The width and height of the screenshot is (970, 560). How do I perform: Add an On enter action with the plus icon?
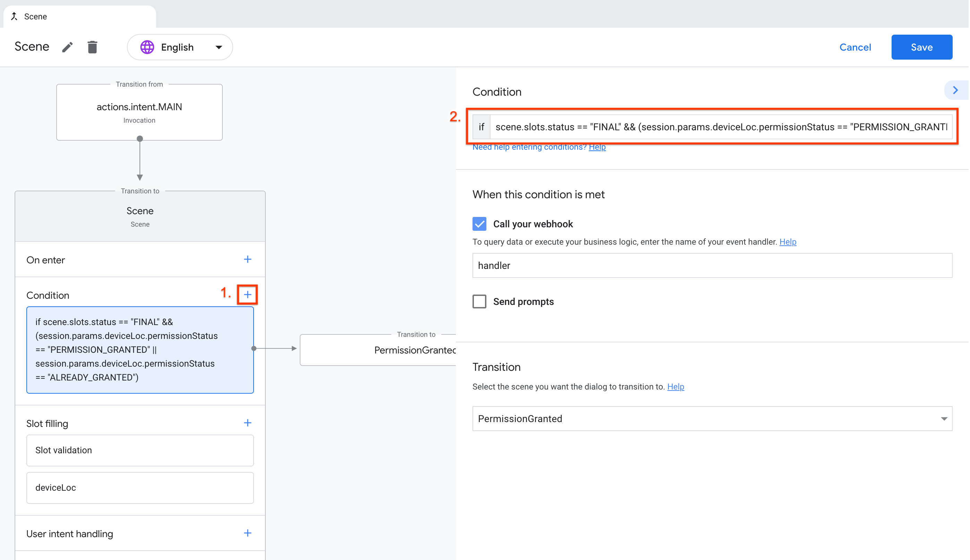pos(247,260)
